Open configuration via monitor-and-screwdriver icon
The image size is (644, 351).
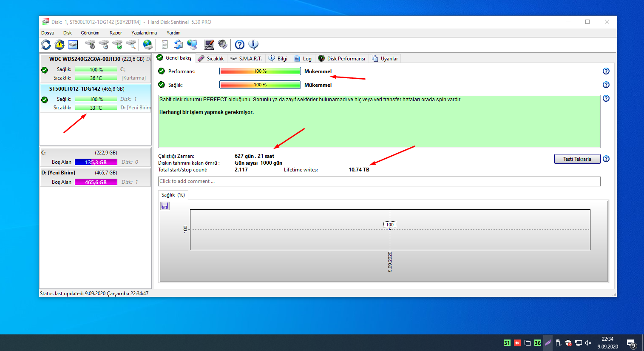tap(209, 44)
